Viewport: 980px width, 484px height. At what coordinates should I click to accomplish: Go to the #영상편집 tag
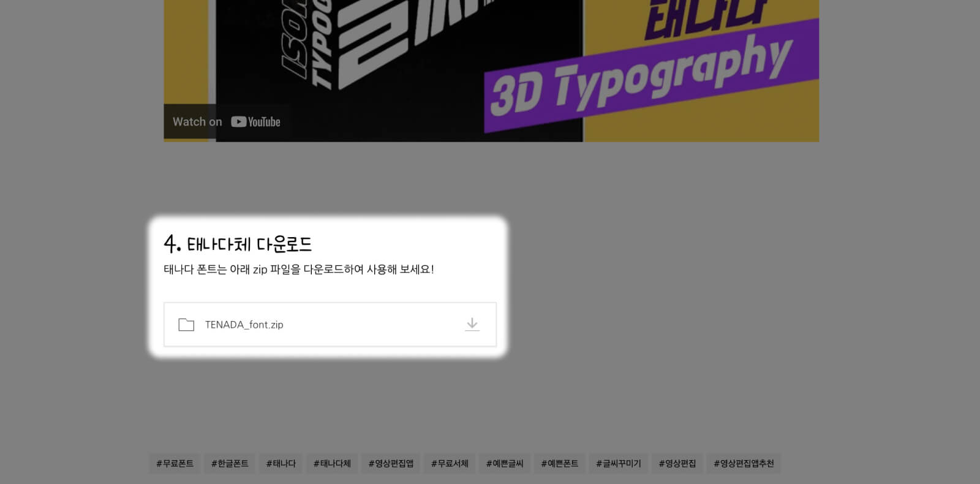[677, 463]
